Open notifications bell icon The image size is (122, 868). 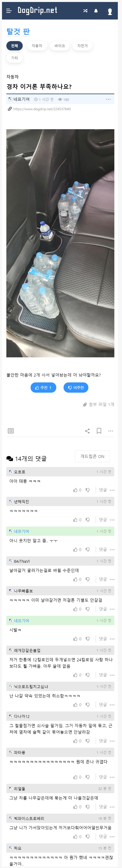click(96, 11)
